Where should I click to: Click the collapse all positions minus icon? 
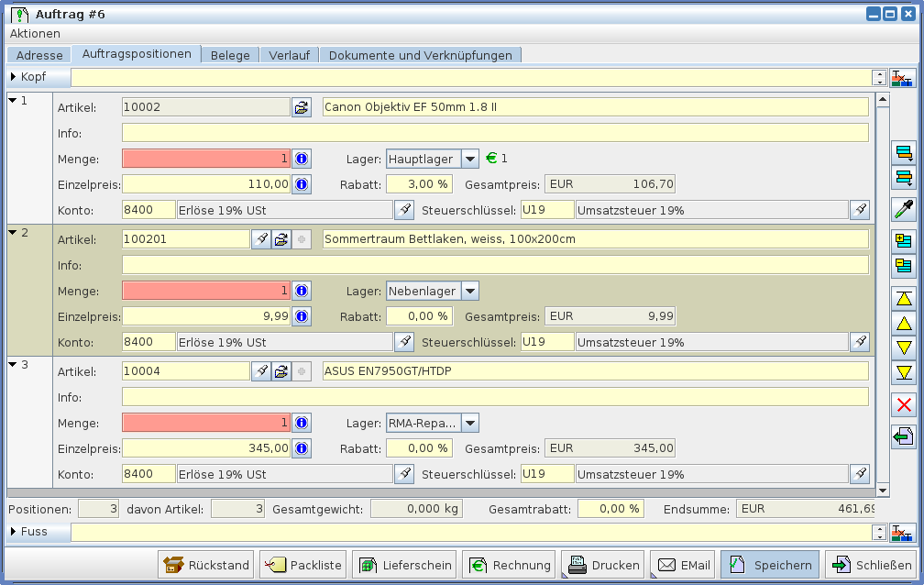tap(904, 266)
